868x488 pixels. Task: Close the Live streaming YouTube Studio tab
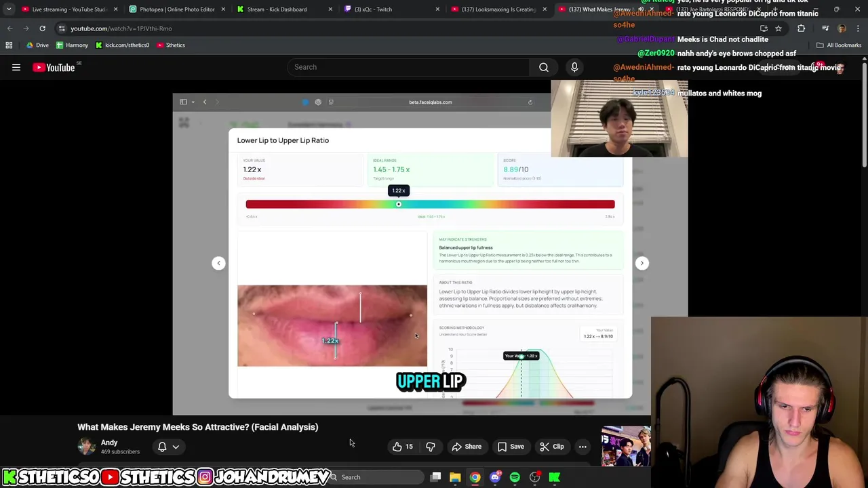tap(116, 9)
